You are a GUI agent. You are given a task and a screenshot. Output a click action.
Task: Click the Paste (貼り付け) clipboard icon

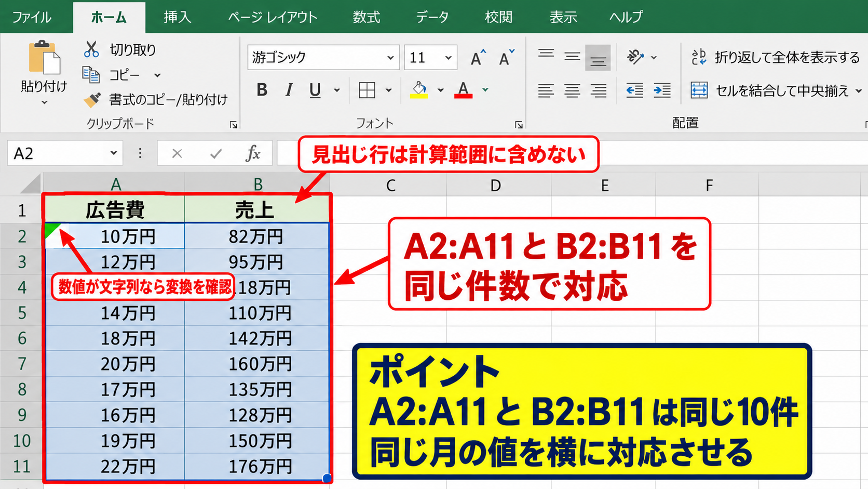coord(44,58)
